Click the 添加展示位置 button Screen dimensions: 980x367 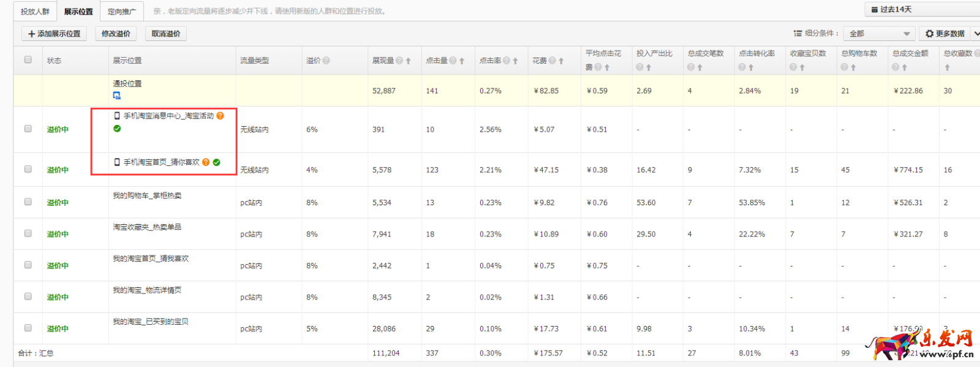pos(54,34)
